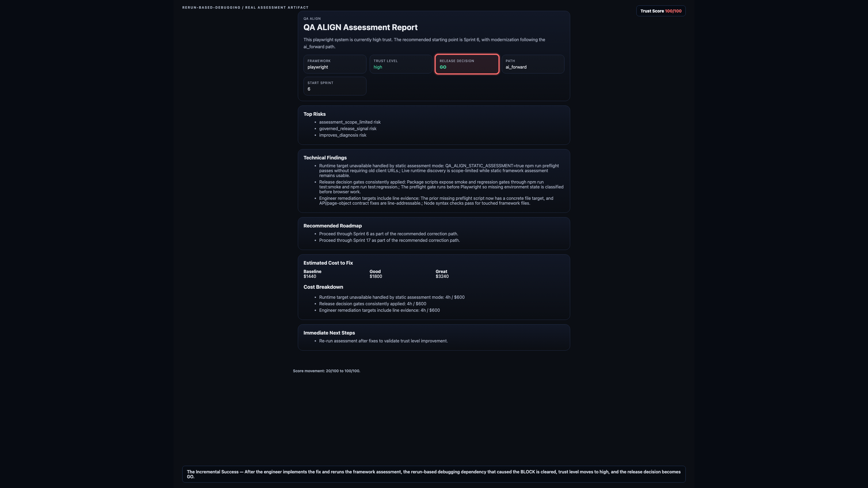Click 'Re-run assessment after fixes' next step

pos(383,341)
